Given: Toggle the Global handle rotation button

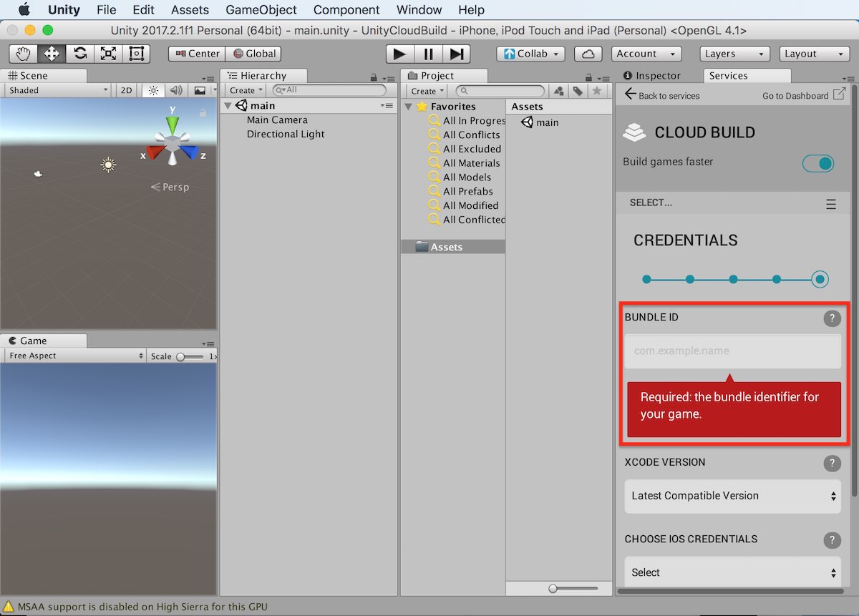Looking at the screenshot, I should tap(253, 54).
